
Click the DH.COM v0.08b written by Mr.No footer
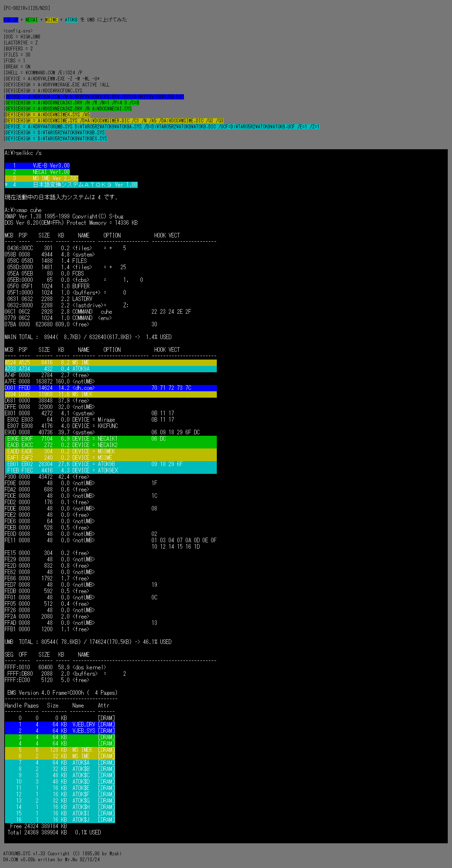pyautogui.click(x=52, y=860)
